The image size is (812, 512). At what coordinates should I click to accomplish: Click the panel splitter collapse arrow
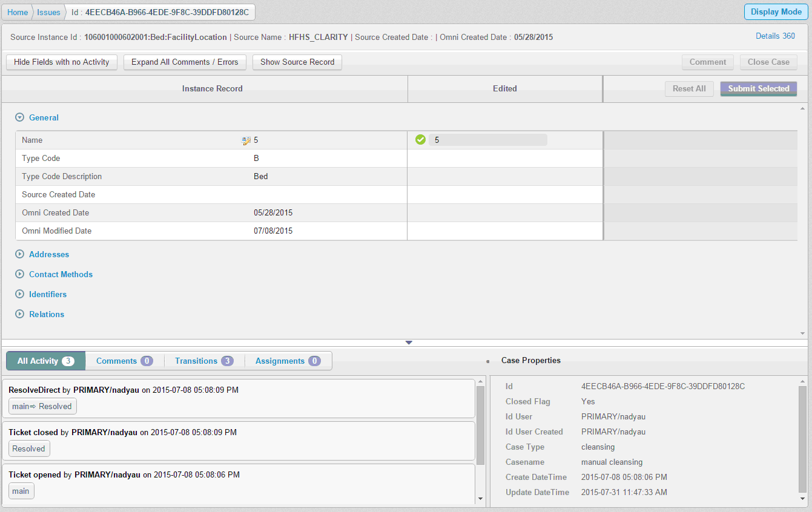pos(409,343)
